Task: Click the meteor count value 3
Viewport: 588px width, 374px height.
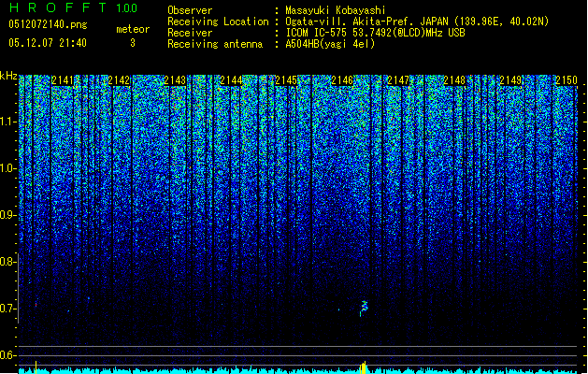Action: [x=133, y=43]
